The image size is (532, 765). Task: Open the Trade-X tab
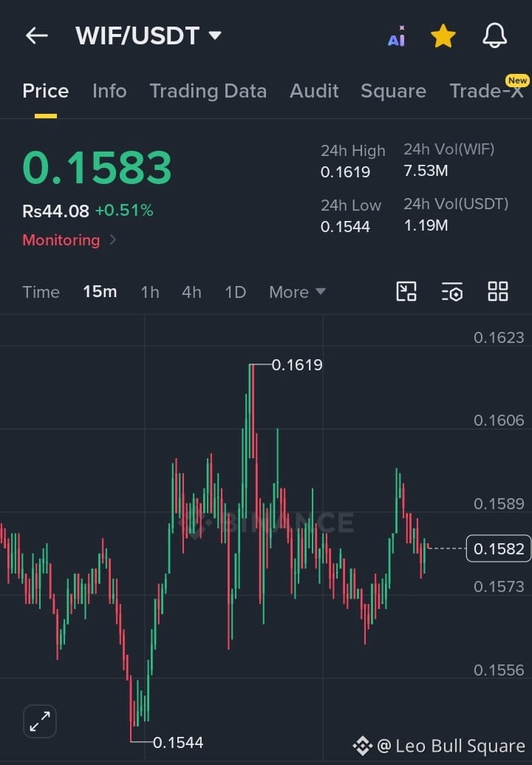(486, 91)
